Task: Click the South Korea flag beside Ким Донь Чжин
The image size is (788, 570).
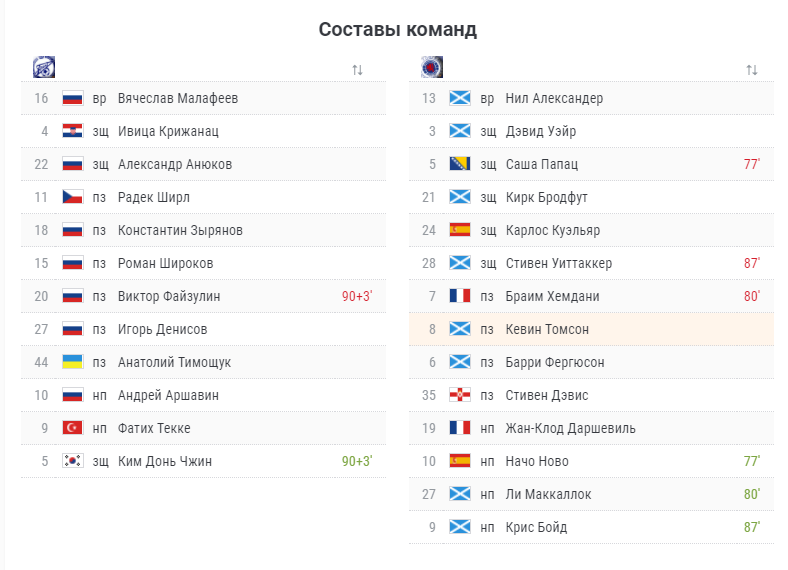Action: [x=72, y=461]
